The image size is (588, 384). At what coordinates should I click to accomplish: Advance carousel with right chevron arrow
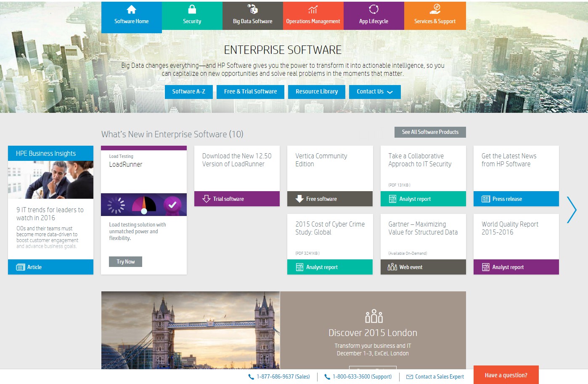(x=572, y=210)
